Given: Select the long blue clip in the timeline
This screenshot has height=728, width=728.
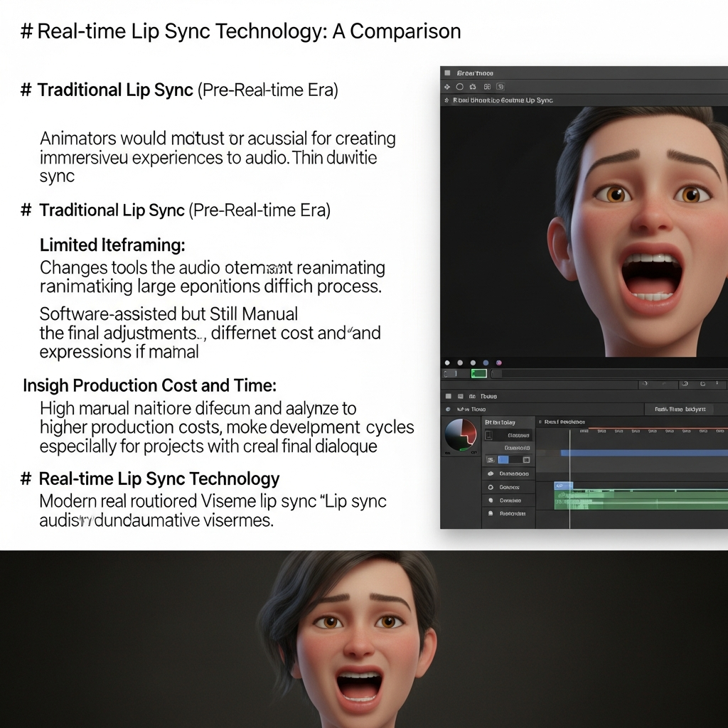Looking at the screenshot, I should coord(644,453).
